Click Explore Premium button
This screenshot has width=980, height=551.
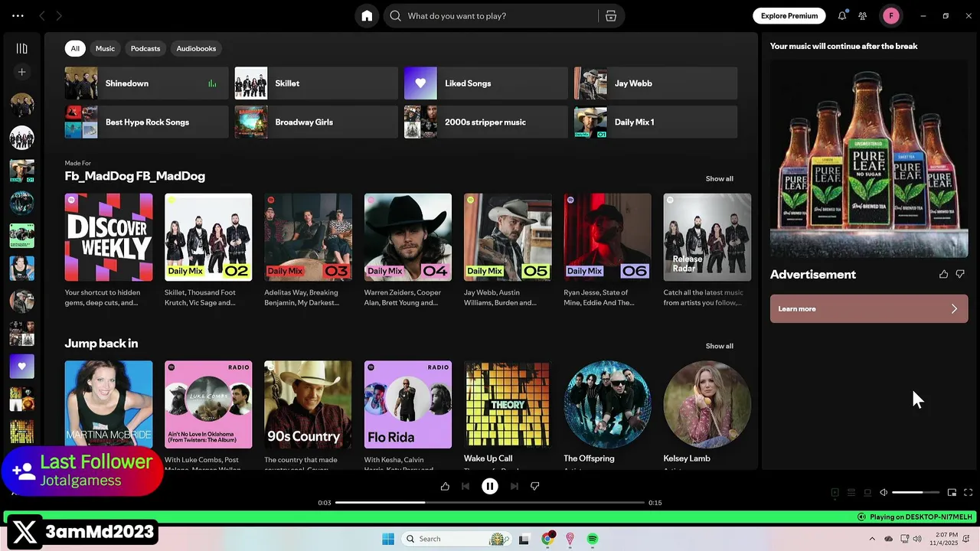pyautogui.click(x=789, y=15)
